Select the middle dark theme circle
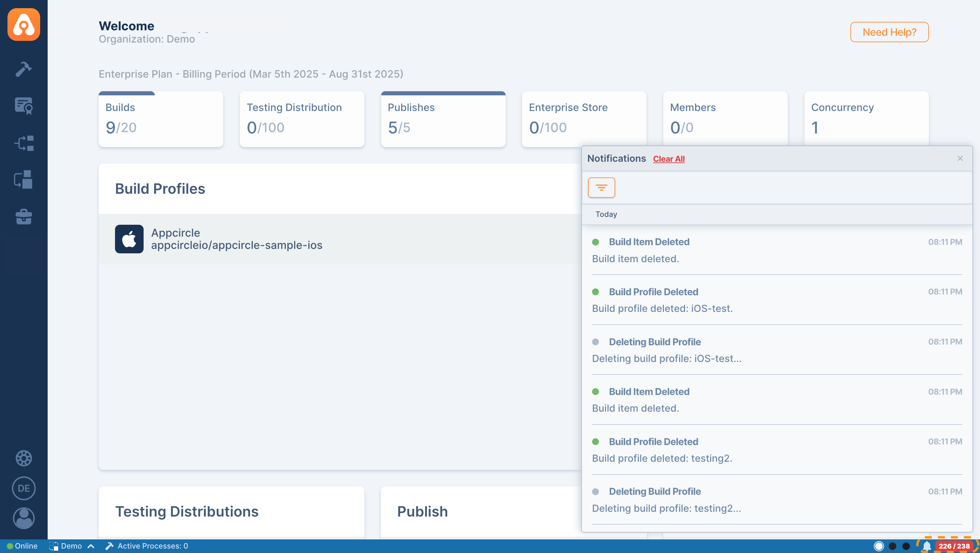 pyautogui.click(x=892, y=546)
